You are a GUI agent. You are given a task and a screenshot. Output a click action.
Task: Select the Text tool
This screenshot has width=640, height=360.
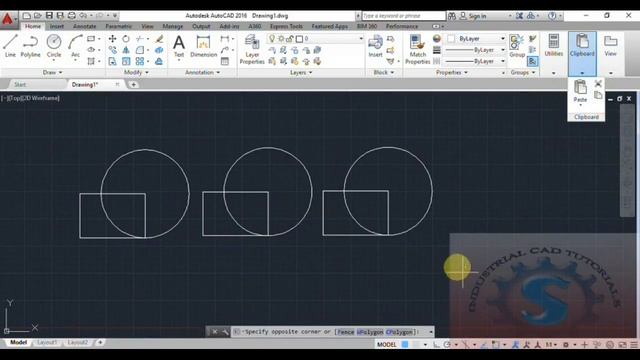point(179,46)
